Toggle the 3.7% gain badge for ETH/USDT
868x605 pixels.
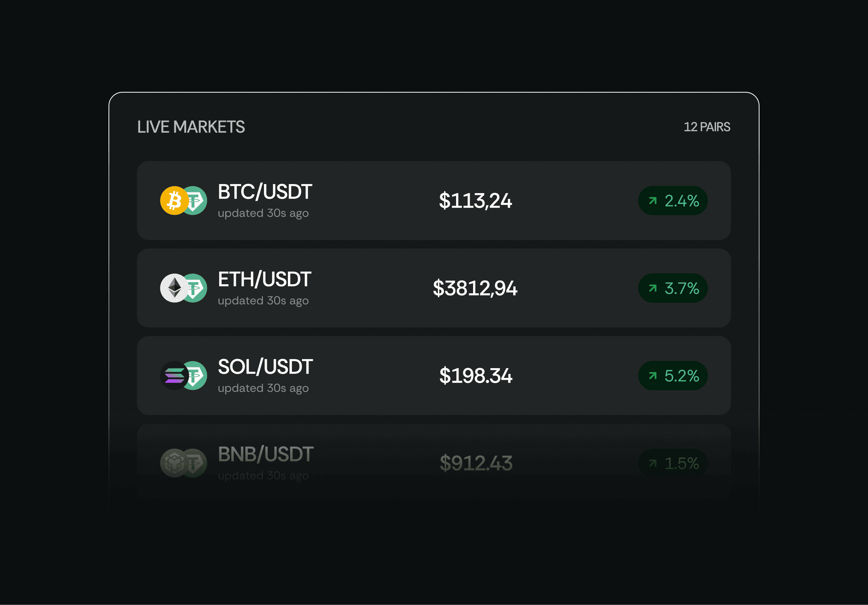(x=673, y=288)
